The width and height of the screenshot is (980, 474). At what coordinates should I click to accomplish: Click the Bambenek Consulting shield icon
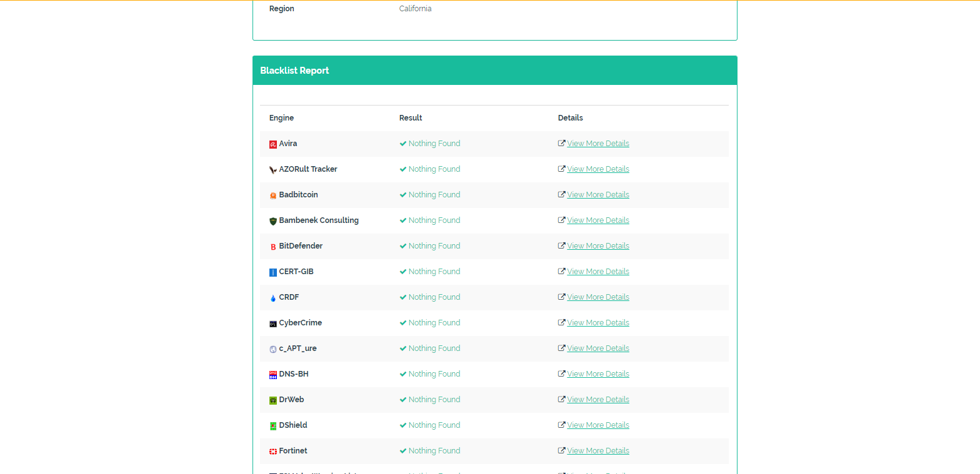[x=273, y=221]
